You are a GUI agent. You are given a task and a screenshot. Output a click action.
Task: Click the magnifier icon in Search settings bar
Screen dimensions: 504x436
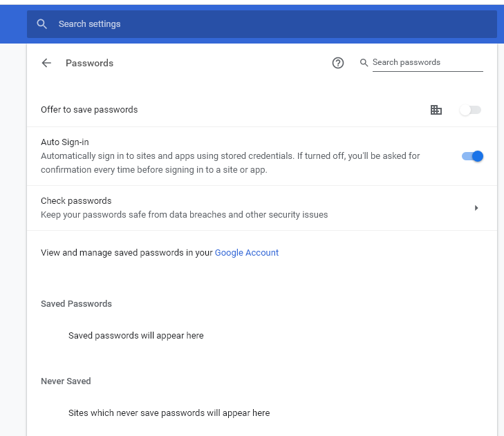pyautogui.click(x=41, y=24)
